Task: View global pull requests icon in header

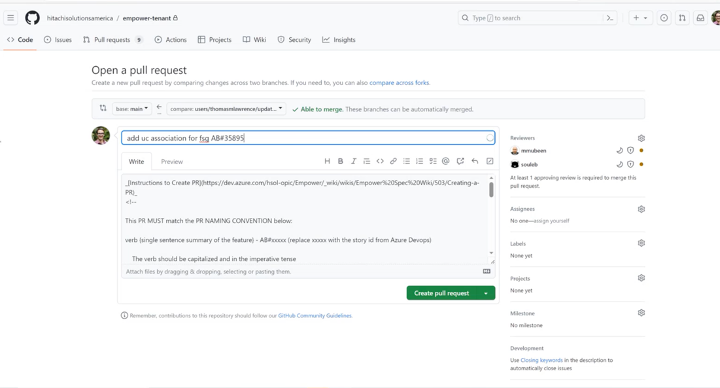Action: tap(682, 18)
